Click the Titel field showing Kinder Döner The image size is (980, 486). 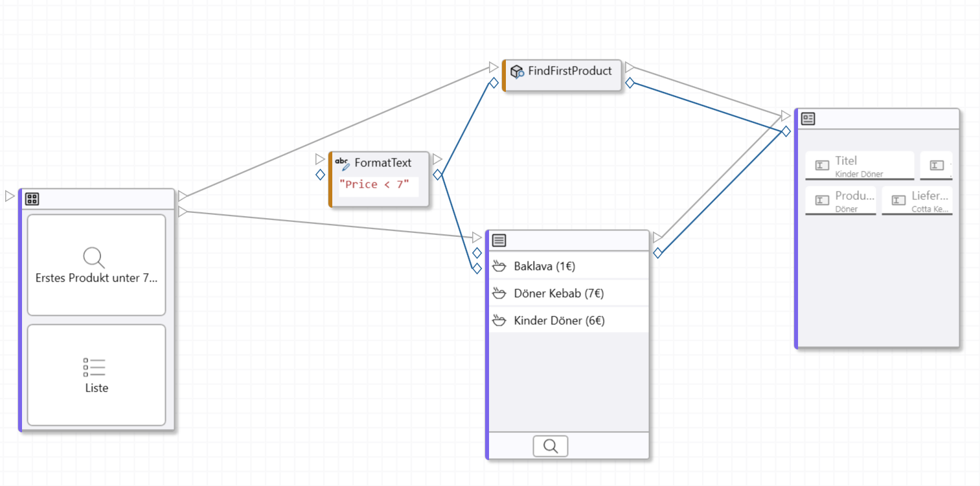point(859,165)
